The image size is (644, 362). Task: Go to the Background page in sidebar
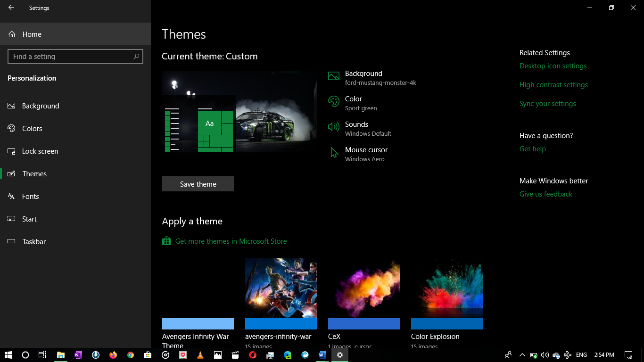(x=41, y=106)
